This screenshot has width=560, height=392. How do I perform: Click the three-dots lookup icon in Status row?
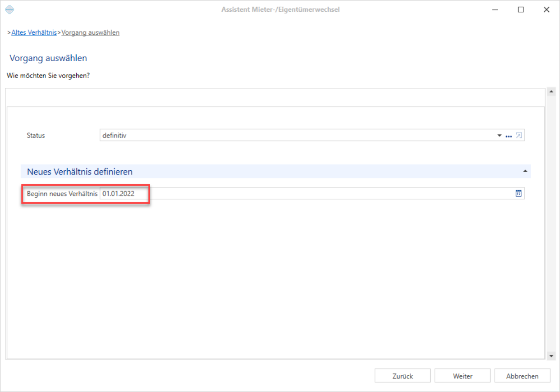pos(509,136)
